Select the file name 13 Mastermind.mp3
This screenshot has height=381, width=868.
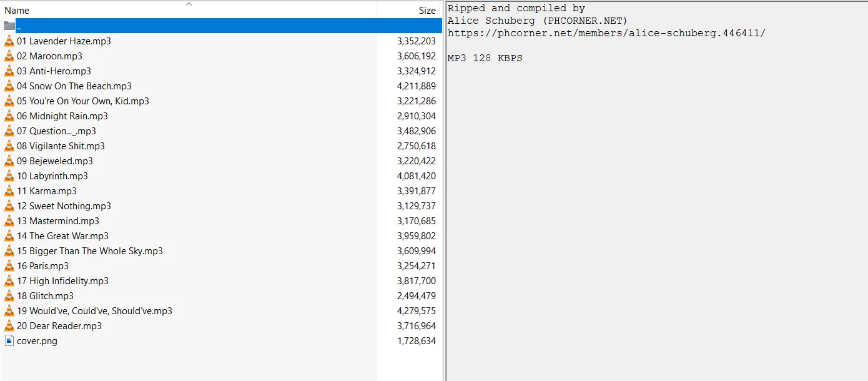(58, 221)
